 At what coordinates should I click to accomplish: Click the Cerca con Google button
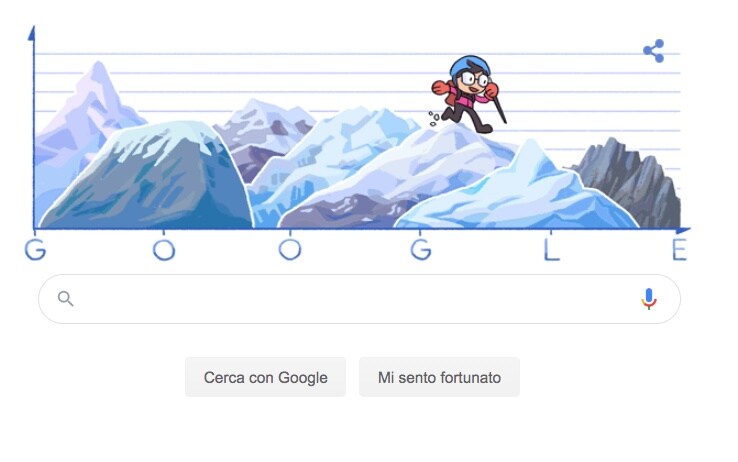click(265, 377)
